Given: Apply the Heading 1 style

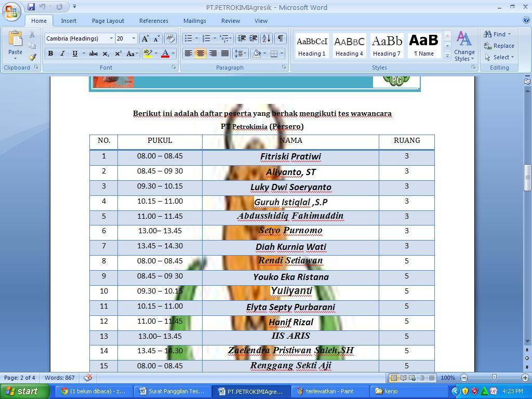Looking at the screenshot, I should tap(312, 46).
